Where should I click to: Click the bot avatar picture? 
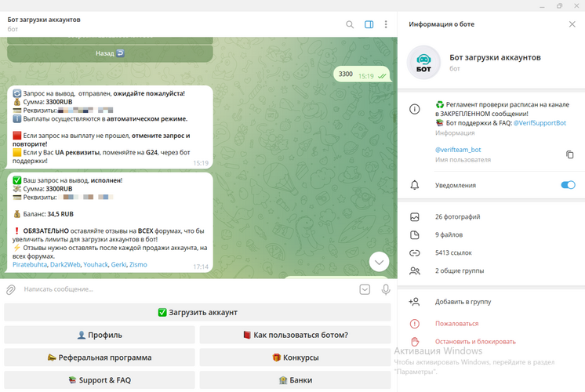[x=423, y=63]
